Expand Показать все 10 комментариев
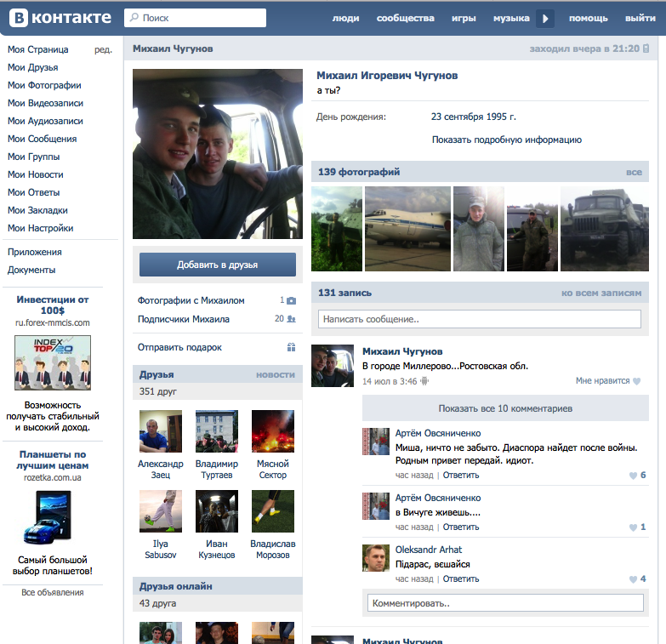 [x=504, y=408]
